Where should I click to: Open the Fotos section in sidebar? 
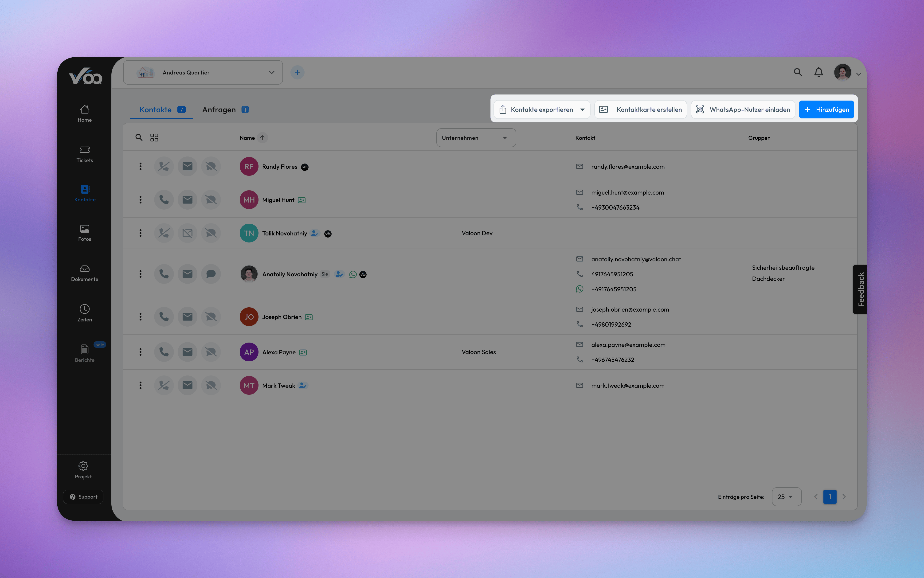point(84,232)
